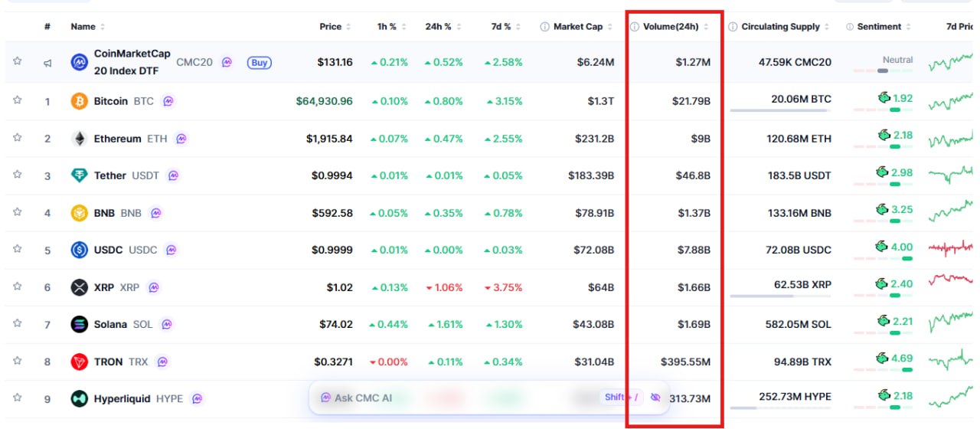Open the Ethereum coin page
The height and width of the screenshot is (429, 980).
[x=118, y=139]
